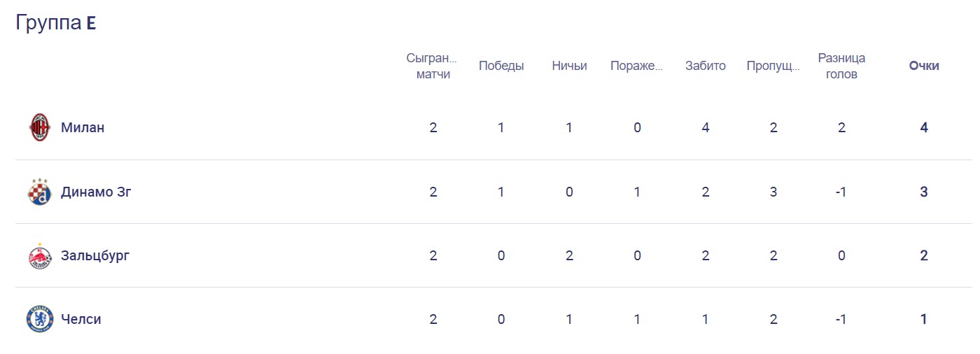Click the Группа E heading
Viewport: 980px width, 354px height.
[56, 22]
